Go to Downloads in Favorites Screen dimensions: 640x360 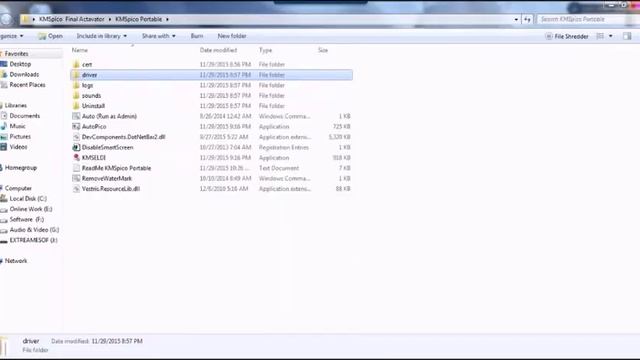coord(24,74)
